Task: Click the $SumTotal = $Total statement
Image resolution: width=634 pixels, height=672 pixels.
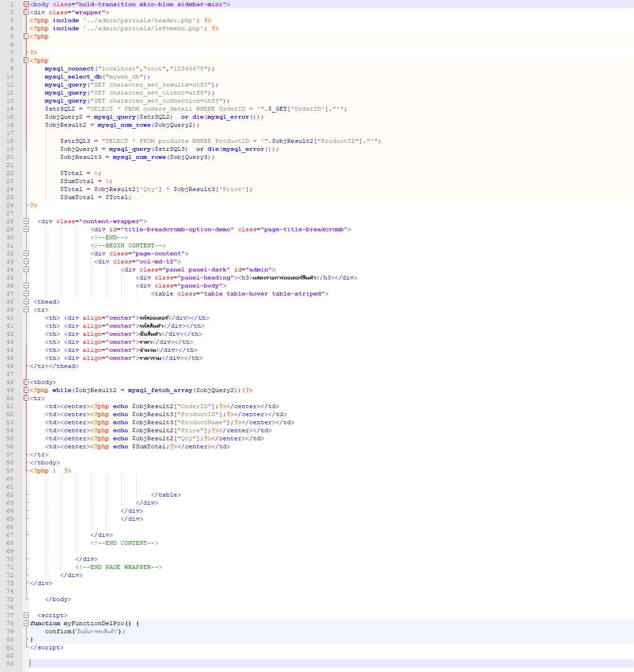Action: pos(96,197)
